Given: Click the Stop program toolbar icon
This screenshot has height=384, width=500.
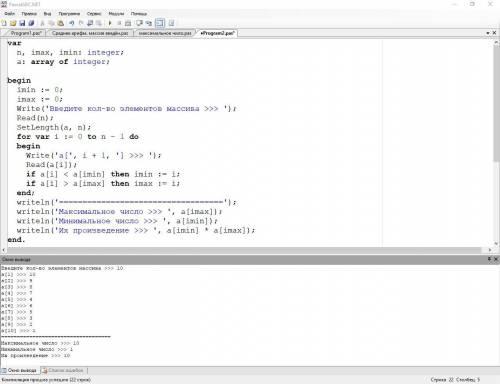Looking at the screenshot, I should tap(119, 23).
